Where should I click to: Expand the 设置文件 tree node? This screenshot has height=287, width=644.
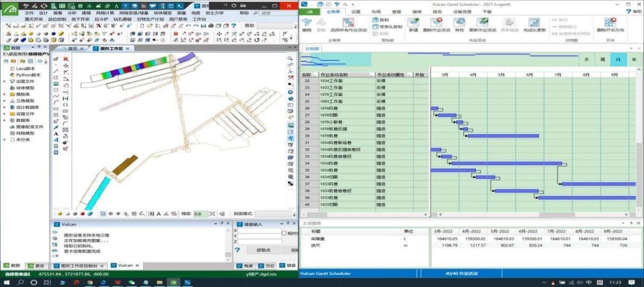[5, 114]
